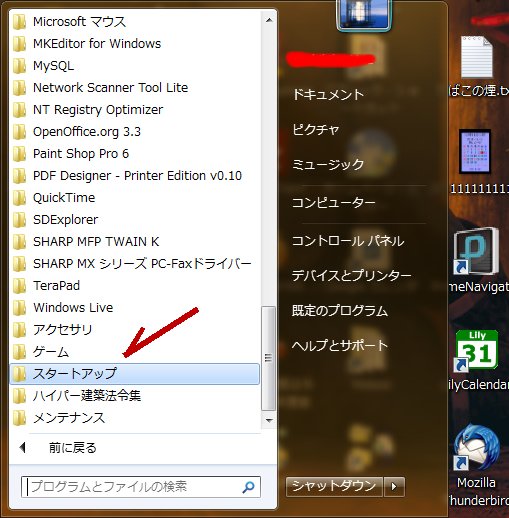Click 前に戻る to go back
Screen dimensions: 509x518
(73, 448)
